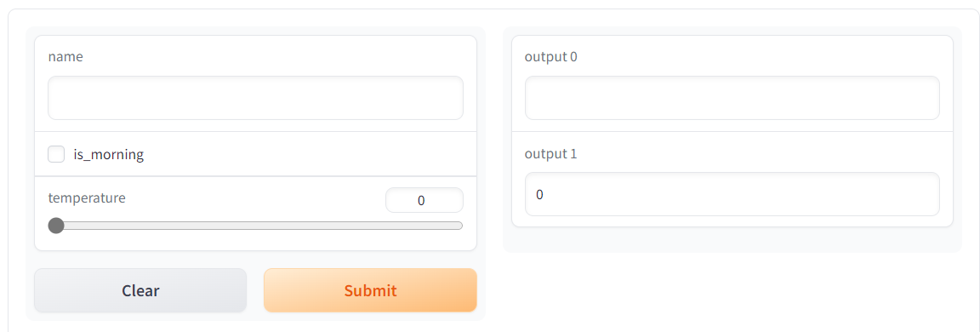This screenshot has height=332, width=980.
Task: Submit the form with the Submit button
Action: (x=370, y=290)
